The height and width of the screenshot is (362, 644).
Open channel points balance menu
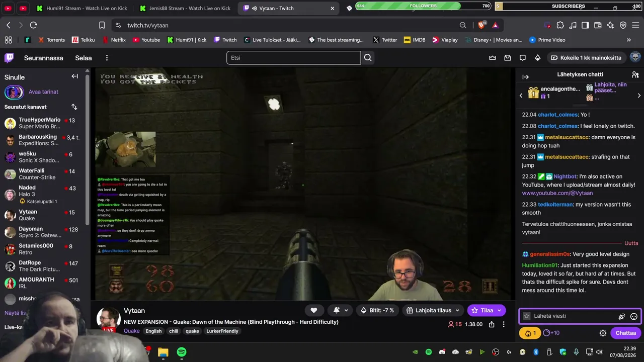[x=530, y=333]
